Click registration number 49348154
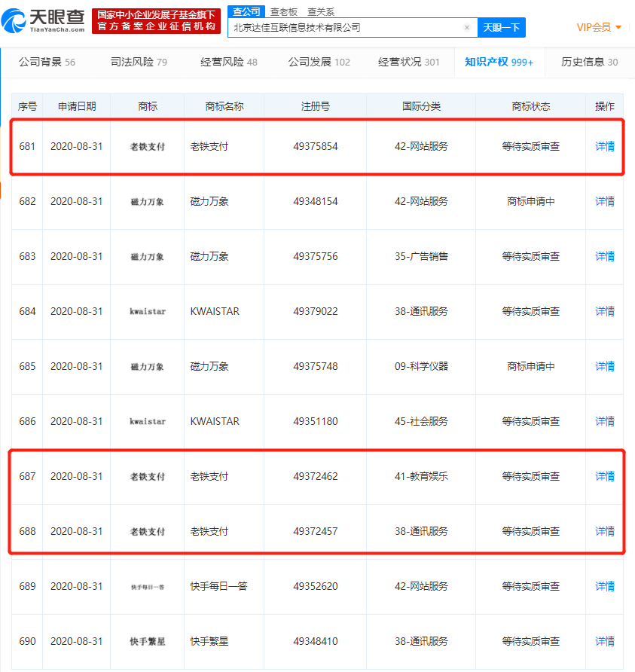This screenshot has height=672, width=635. [316, 201]
